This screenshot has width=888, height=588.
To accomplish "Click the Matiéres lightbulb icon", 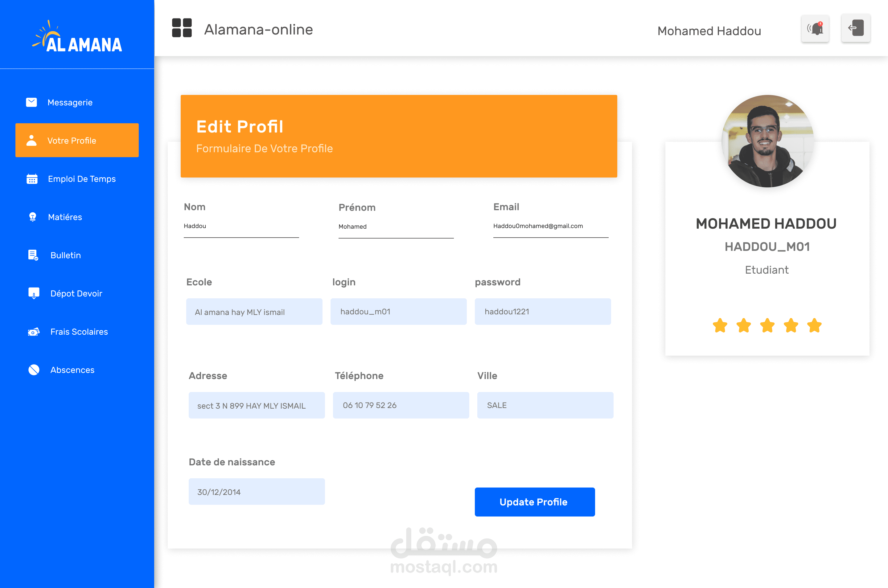I will pos(33,217).
